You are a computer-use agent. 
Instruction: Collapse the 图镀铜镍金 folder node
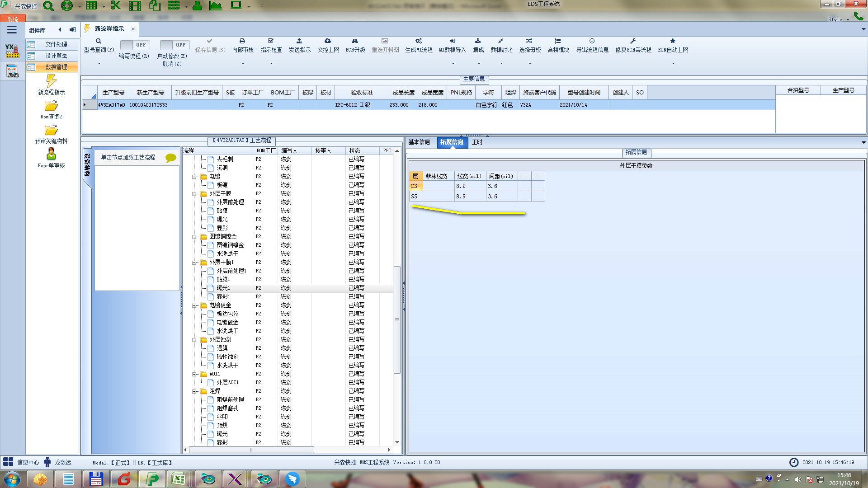(x=194, y=237)
